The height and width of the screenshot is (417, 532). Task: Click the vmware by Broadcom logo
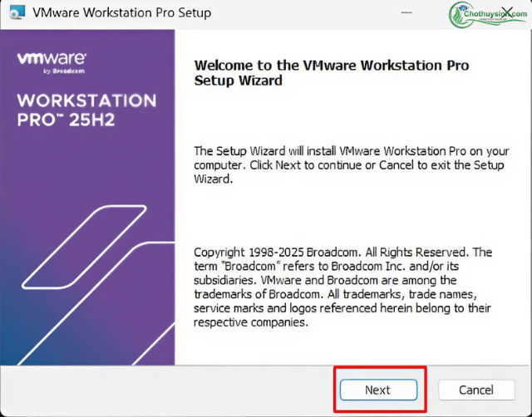pos(52,63)
